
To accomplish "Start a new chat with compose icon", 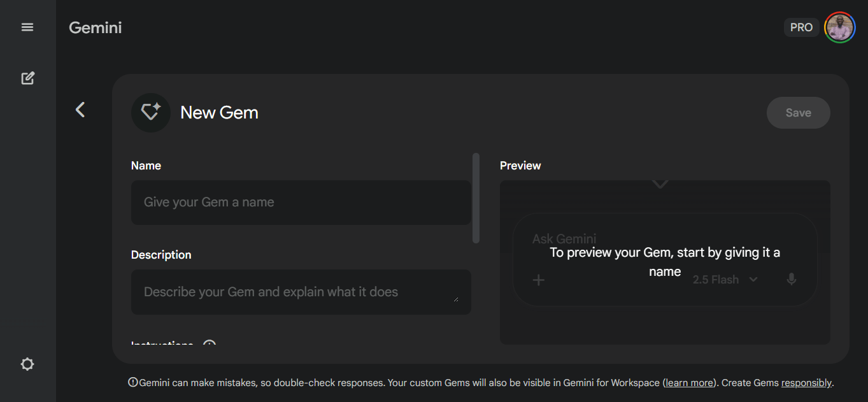I will click(27, 78).
